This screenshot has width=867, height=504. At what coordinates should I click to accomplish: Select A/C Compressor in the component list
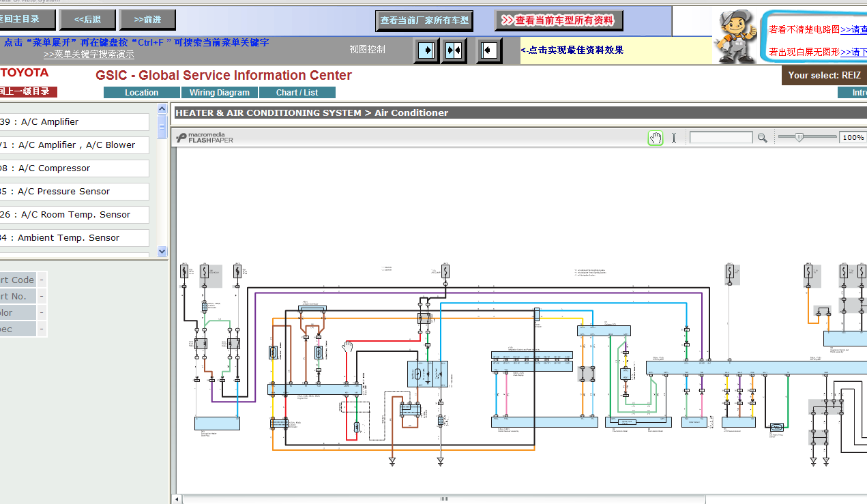(74, 168)
